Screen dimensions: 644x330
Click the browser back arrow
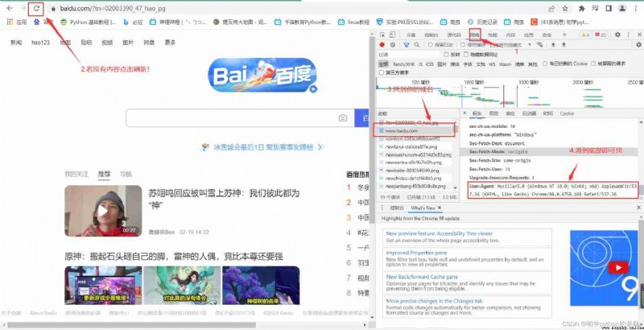click(10, 8)
